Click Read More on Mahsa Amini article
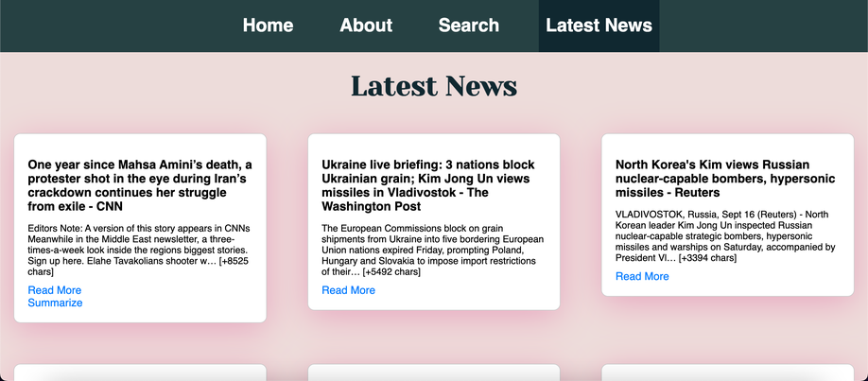 point(55,290)
